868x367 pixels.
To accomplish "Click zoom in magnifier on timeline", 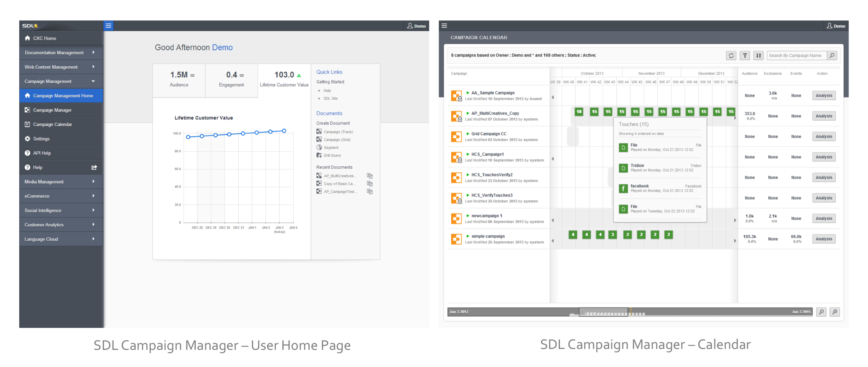I will click(835, 312).
